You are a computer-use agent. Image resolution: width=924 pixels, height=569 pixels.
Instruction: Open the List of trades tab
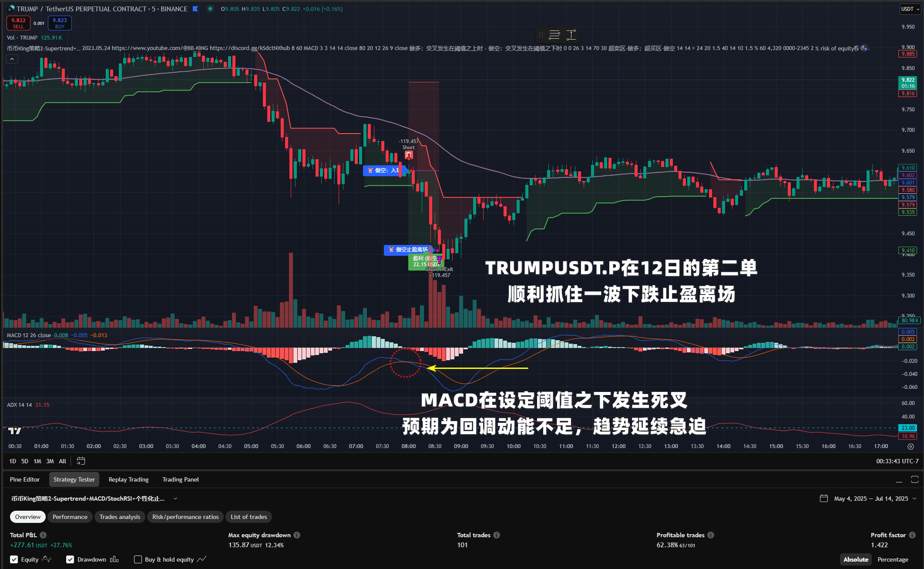click(x=249, y=517)
